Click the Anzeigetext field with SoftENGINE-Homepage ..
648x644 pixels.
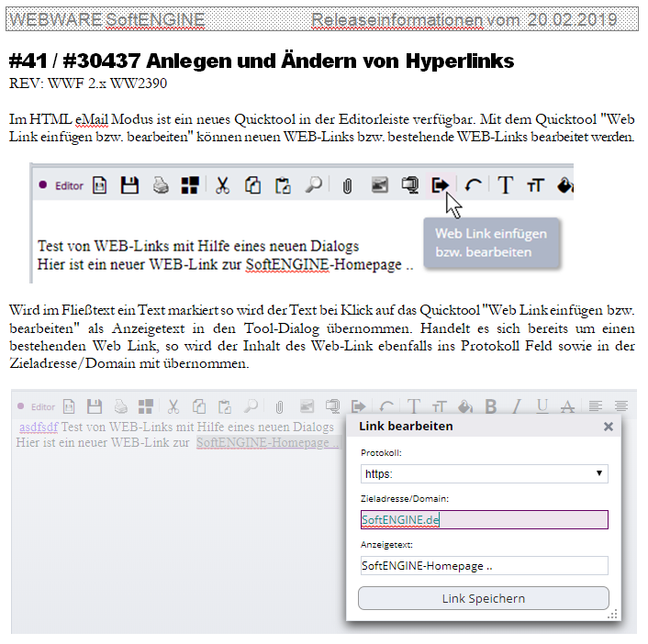[484, 565]
